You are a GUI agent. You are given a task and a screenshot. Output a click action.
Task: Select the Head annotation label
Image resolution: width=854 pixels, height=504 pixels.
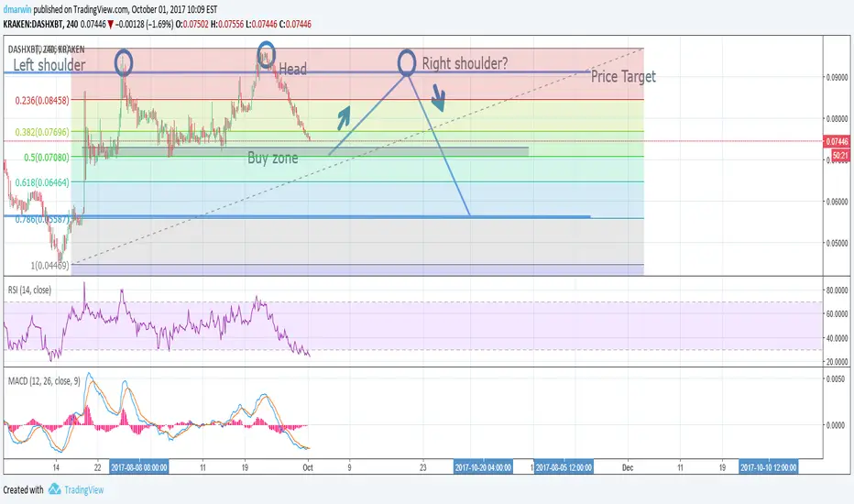tap(292, 70)
